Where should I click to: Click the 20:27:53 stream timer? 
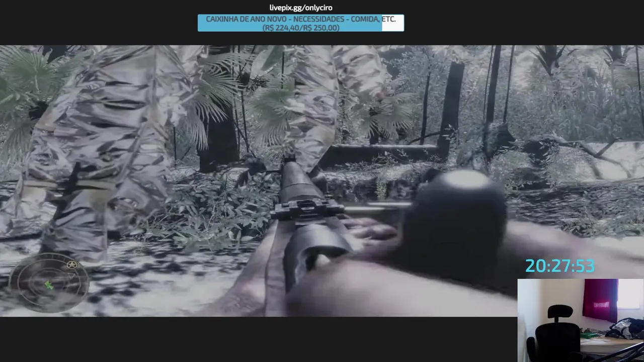pos(559,266)
